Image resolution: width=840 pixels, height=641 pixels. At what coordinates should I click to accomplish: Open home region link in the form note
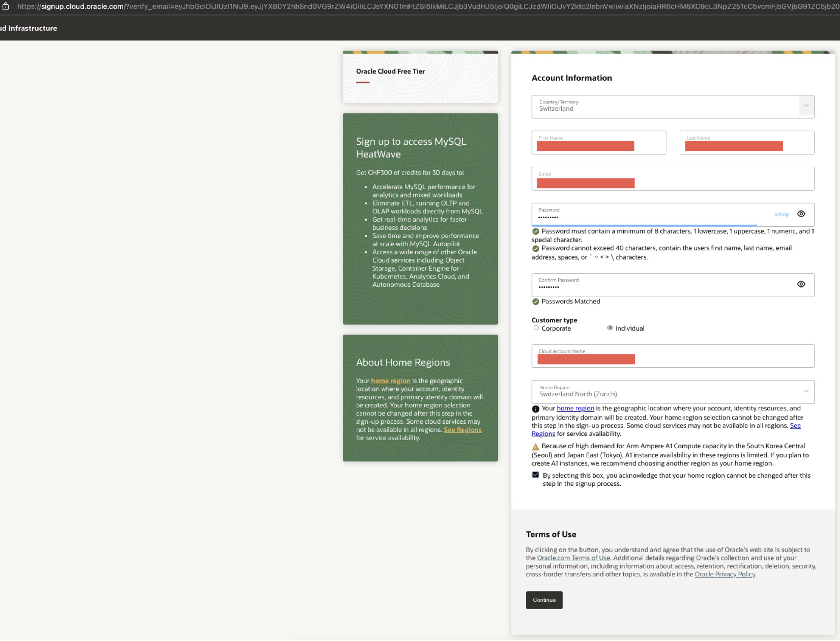(x=575, y=408)
